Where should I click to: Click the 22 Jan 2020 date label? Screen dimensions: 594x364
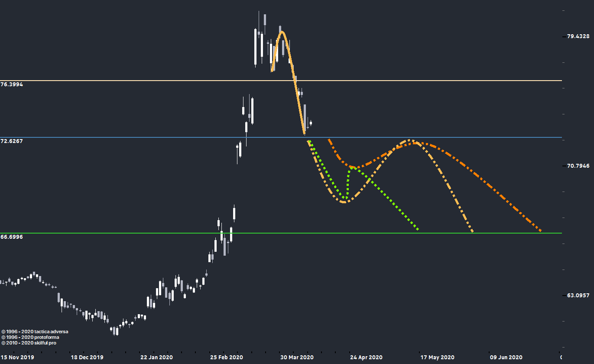(x=156, y=357)
